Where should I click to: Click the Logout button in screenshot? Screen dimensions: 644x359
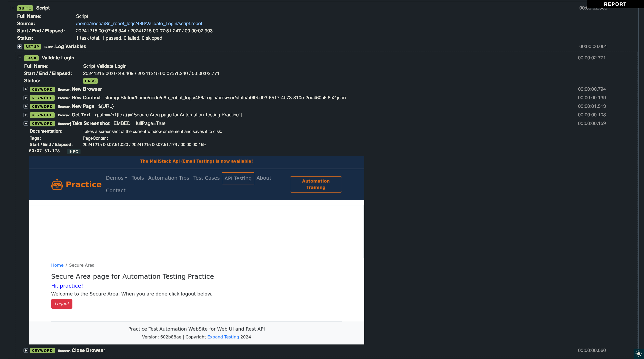pos(61,304)
